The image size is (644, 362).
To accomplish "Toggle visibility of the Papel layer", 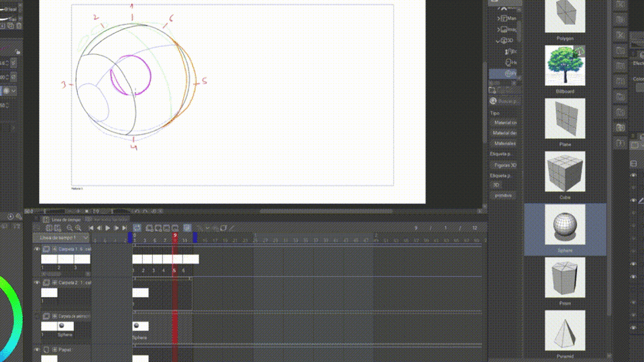I will (x=38, y=350).
